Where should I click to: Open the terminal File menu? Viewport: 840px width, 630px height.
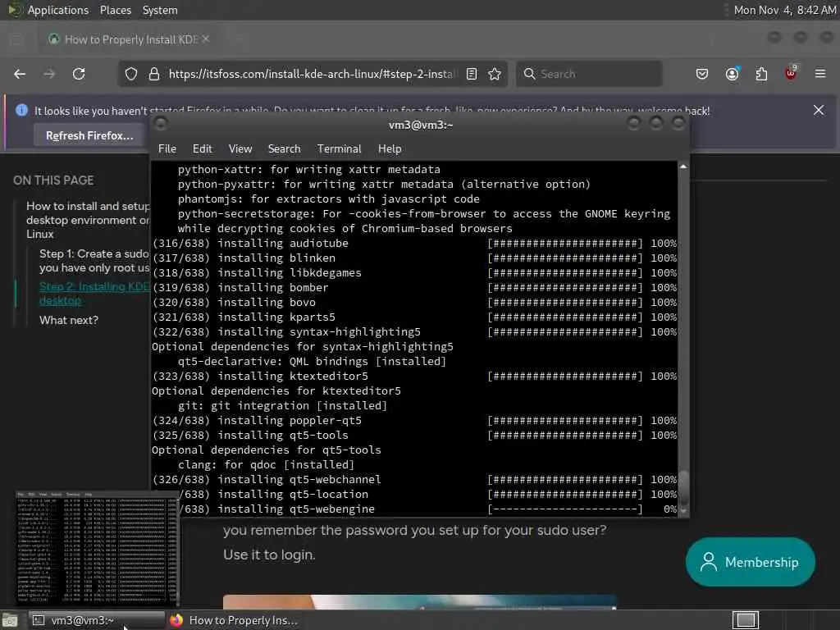point(167,149)
